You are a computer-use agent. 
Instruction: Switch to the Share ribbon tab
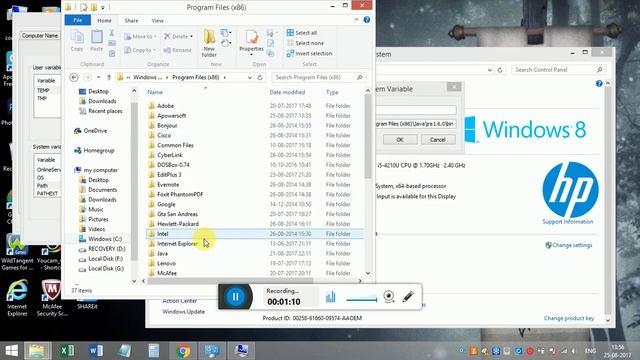(131, 20)
